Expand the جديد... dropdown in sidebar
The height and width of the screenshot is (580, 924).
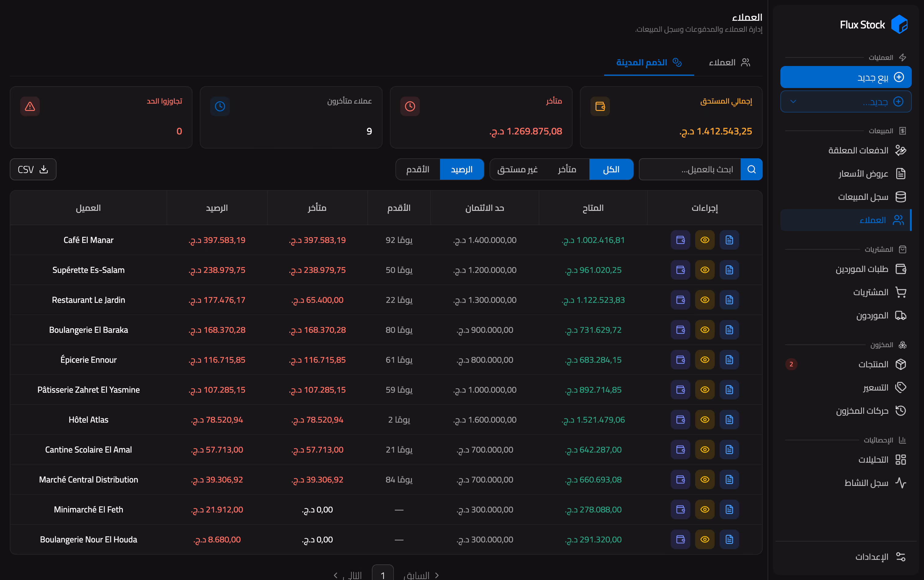pyautogui.click(x=846, y=102)
